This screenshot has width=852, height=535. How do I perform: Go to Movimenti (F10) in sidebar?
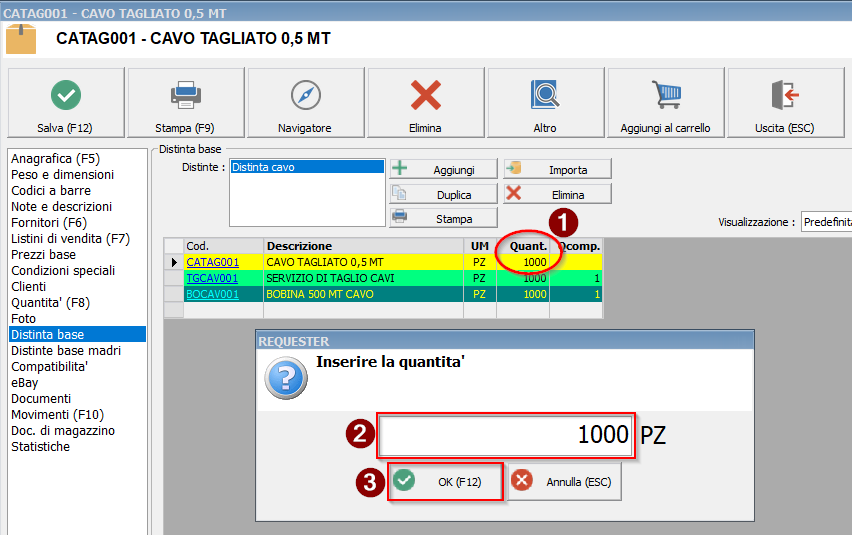pos(58,415)
